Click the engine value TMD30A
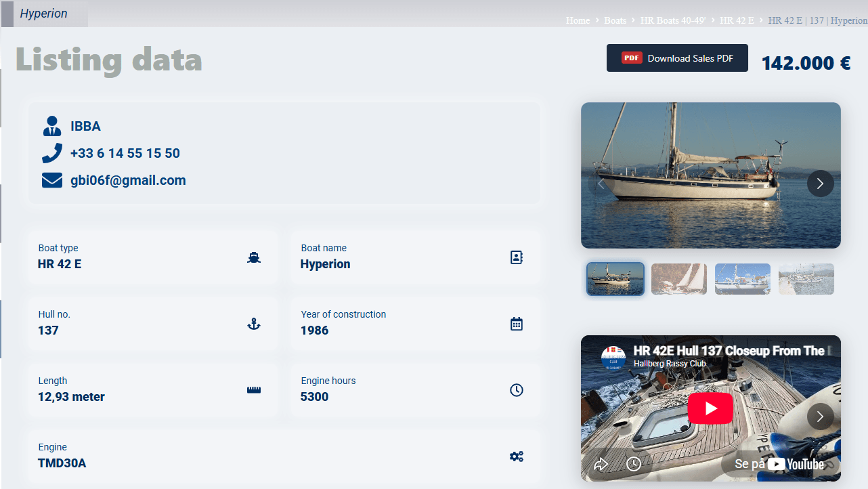 pos(62,463)
